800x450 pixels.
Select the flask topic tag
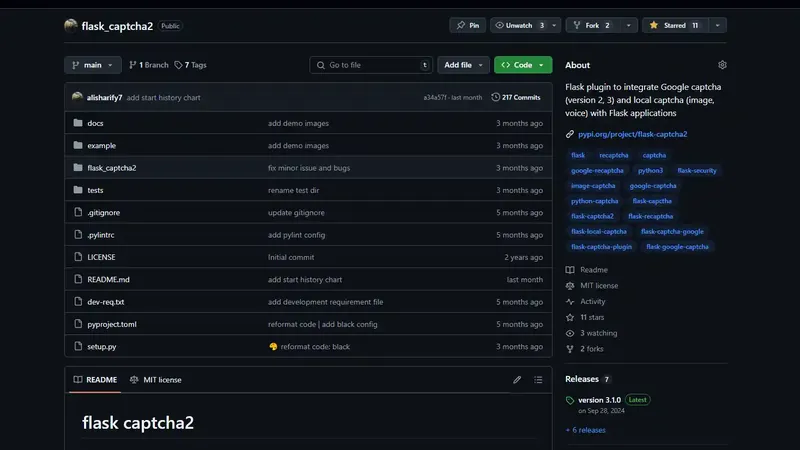[578, 155]
